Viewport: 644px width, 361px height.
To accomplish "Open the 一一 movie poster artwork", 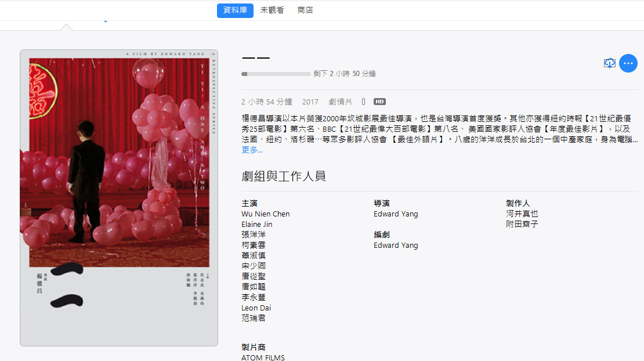I will tap(119, 198).
